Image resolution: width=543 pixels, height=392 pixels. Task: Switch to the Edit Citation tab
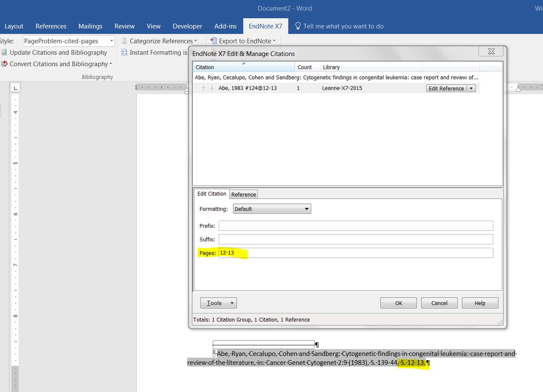212,194
